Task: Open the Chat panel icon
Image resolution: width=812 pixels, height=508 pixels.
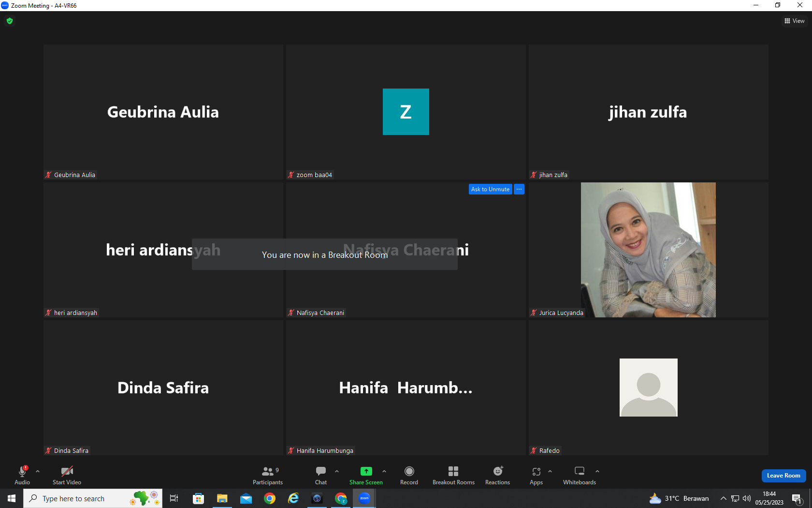Action: (321, 471)
